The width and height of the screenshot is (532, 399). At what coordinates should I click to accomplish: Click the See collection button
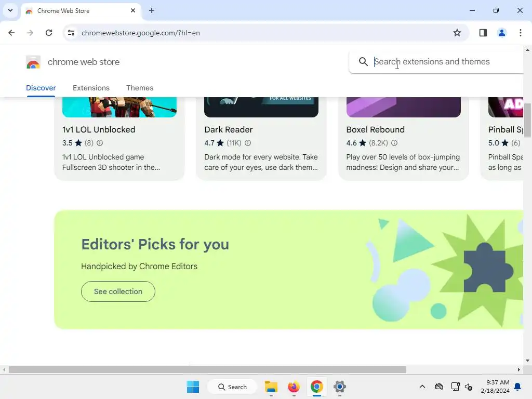click(118, 291)
